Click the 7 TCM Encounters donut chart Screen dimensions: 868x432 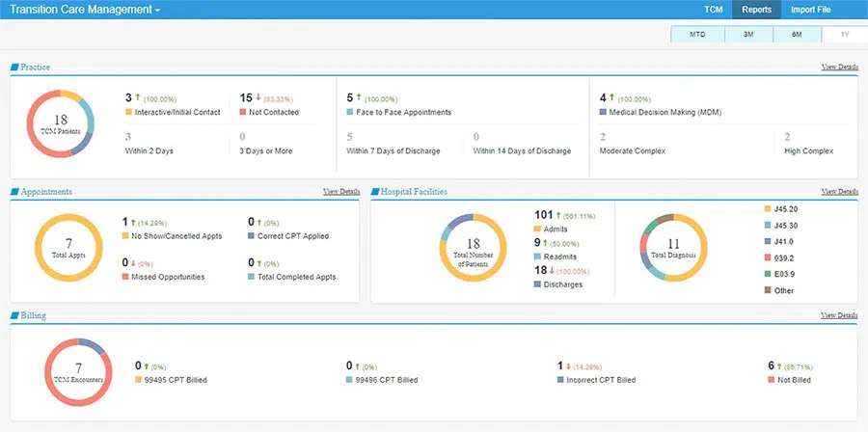(78, 372)
